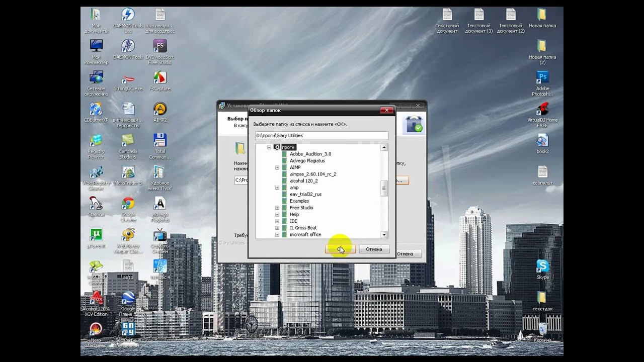The width and height of the screenshot is (644, 362).
Task: Open the плагины для вордпрес document
Action: tap(160, 21)
